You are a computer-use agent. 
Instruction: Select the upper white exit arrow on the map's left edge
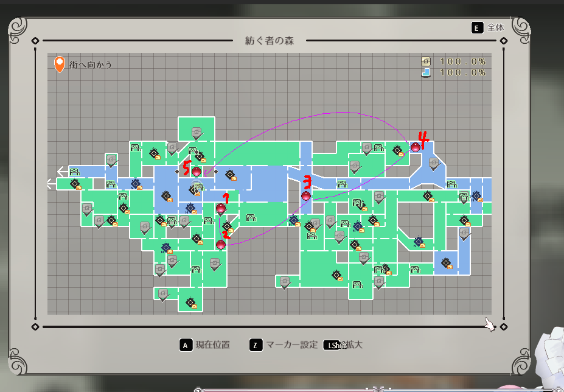63,171
